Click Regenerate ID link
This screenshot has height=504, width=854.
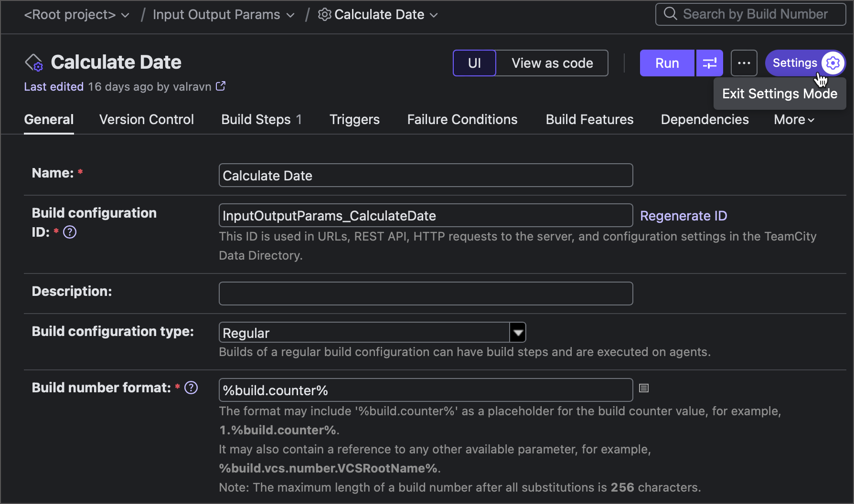click(x=683, y=215)
